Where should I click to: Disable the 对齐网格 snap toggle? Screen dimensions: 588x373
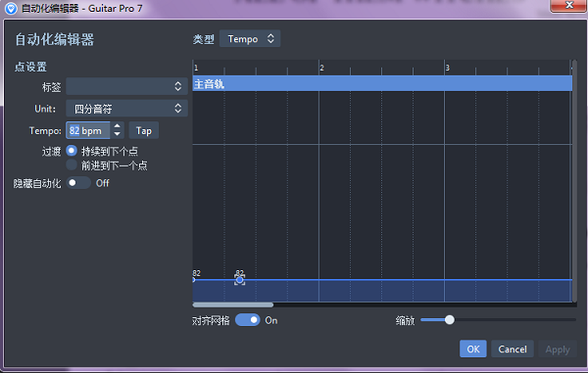point(248,320)
